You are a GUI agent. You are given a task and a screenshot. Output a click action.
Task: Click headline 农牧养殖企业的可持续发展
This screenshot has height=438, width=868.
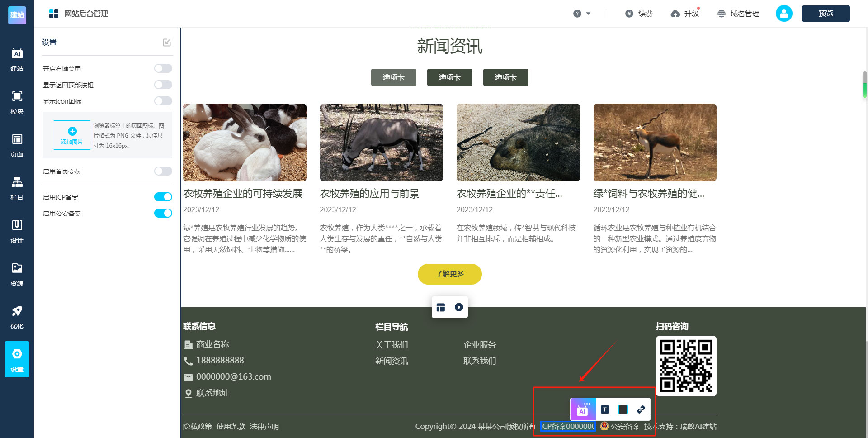coord(243,194)
